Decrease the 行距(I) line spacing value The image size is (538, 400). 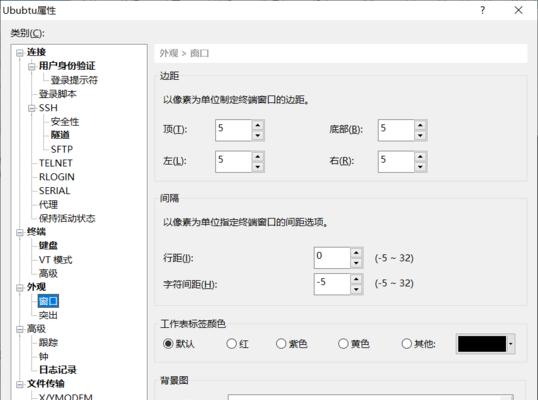[356, 263]
